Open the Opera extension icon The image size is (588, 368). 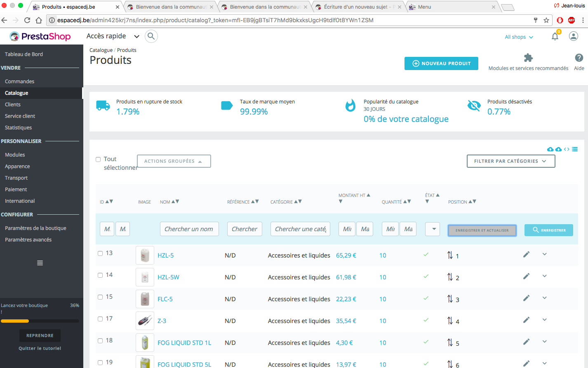(560, 20)
